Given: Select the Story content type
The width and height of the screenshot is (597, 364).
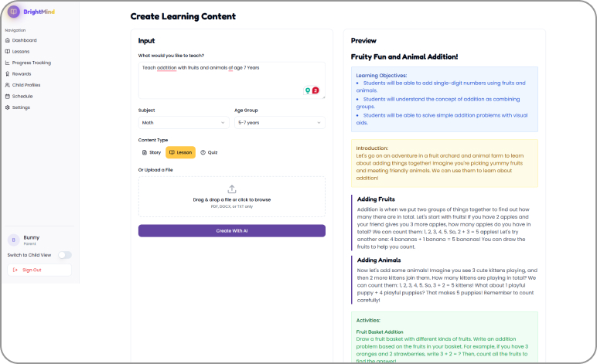Looking at the screenshot, I should pos(152,152).
